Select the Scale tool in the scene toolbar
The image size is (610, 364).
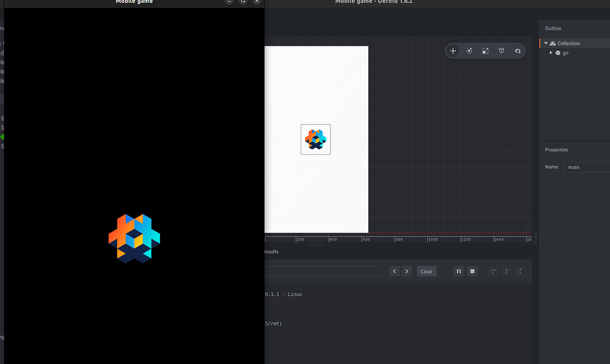tap(485, 51)
